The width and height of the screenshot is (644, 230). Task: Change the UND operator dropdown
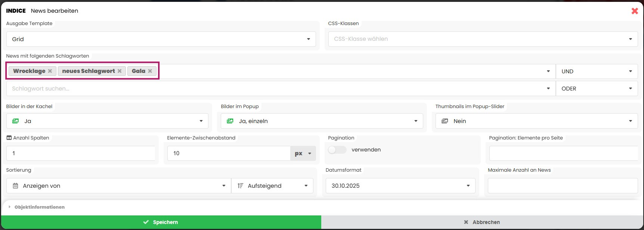(x=597, y=71)
